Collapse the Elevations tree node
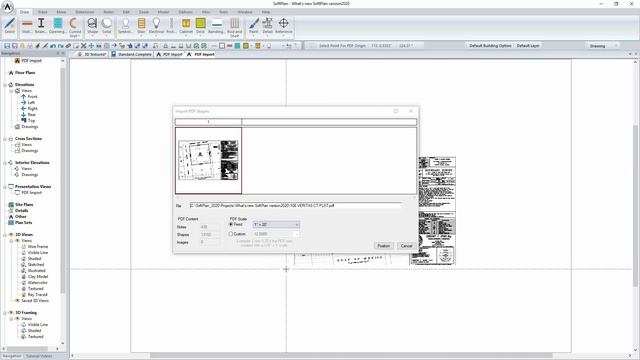 point(5,84)
